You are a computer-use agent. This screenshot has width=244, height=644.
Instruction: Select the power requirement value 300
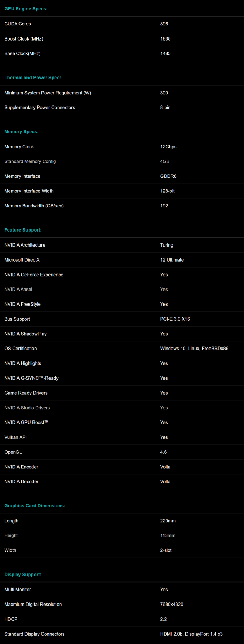164,93
